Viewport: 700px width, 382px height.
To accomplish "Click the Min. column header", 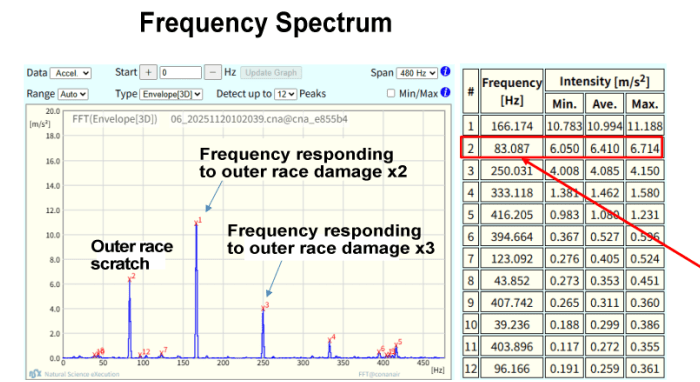I will [x=564, y=104].
